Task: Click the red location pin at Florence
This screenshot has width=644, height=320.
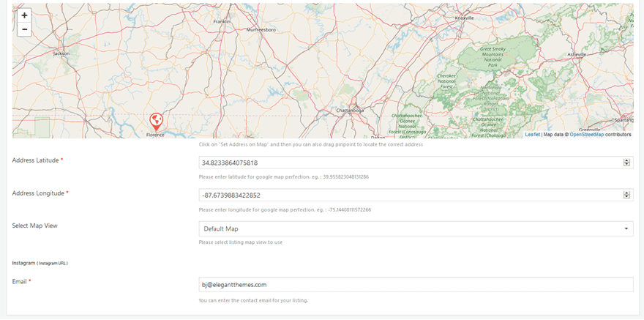Action: pyautogui.click(x=156, y=122)
